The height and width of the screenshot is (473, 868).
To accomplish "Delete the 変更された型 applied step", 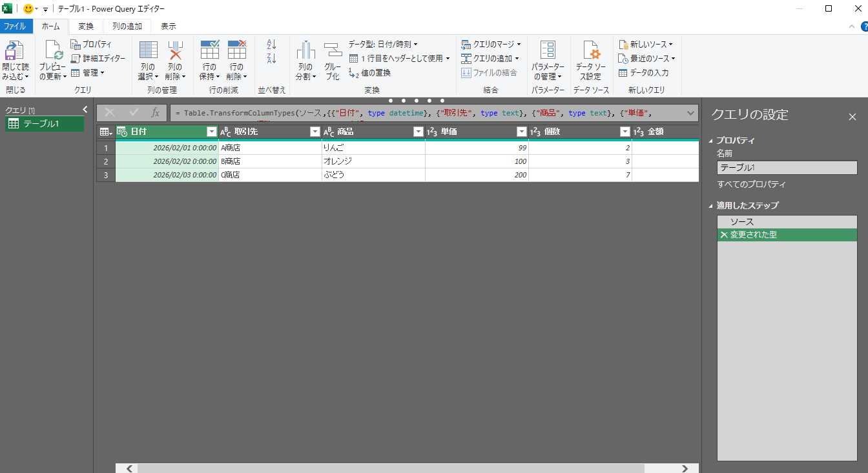I will [x=723, y=235].
